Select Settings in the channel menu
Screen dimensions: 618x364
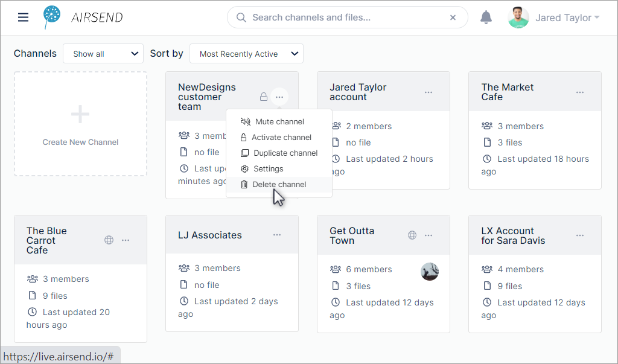(x=279, y=169)
